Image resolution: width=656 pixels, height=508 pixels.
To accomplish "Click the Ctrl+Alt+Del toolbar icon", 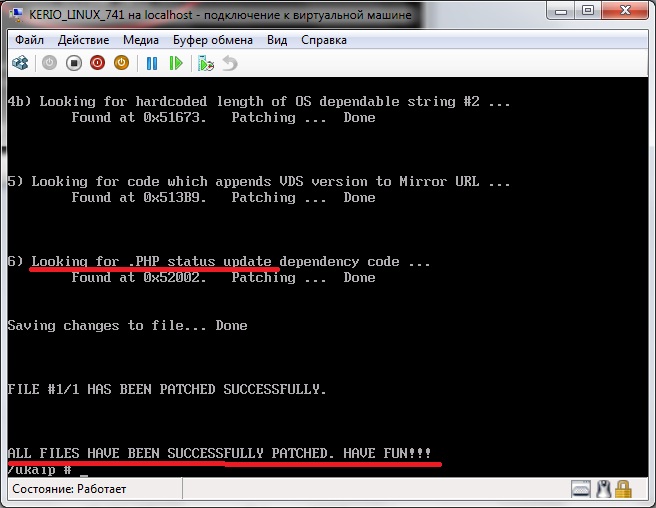I will [x=19, y=63].
